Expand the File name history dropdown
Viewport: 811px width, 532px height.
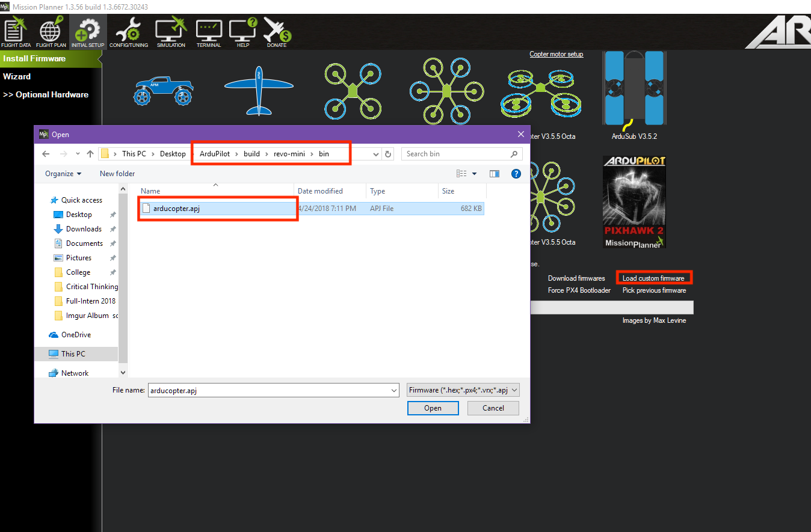394,390
